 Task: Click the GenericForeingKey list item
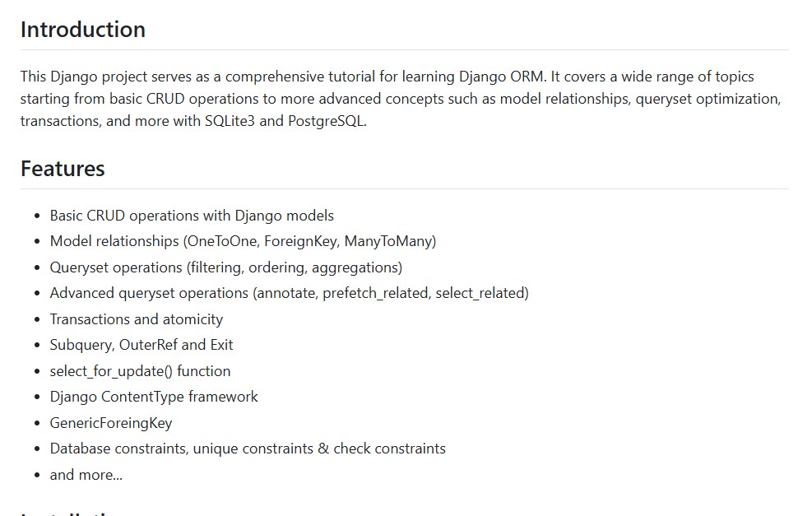111,423
